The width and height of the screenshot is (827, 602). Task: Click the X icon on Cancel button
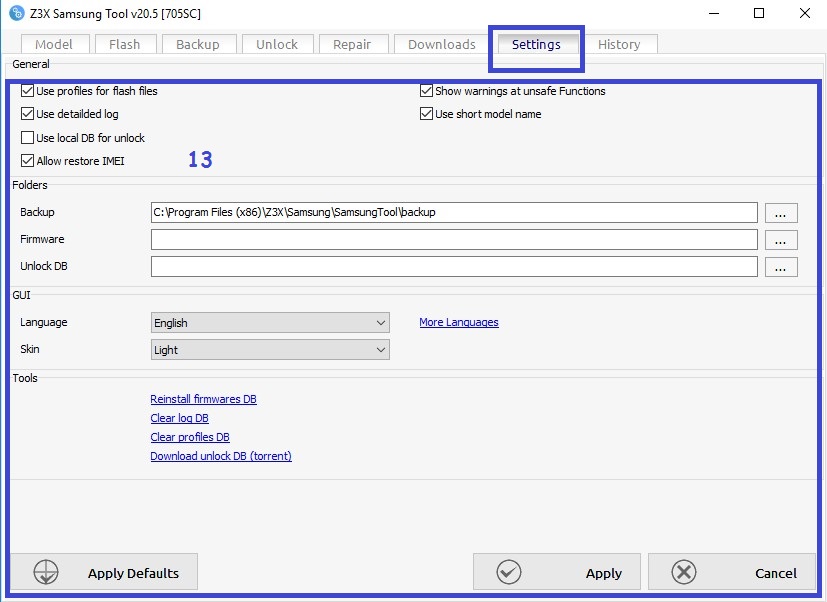coord(684,572)
